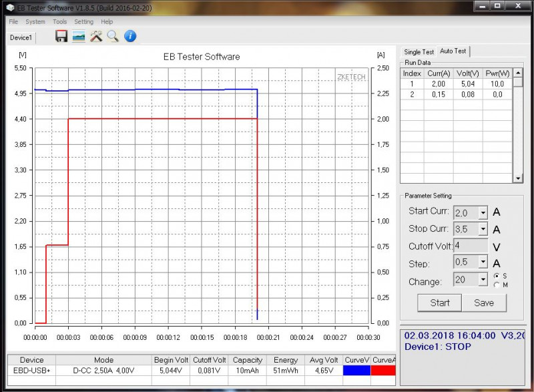Close the EB Tester window
Viewport: 534px width, 392px height.
[519, 6]
